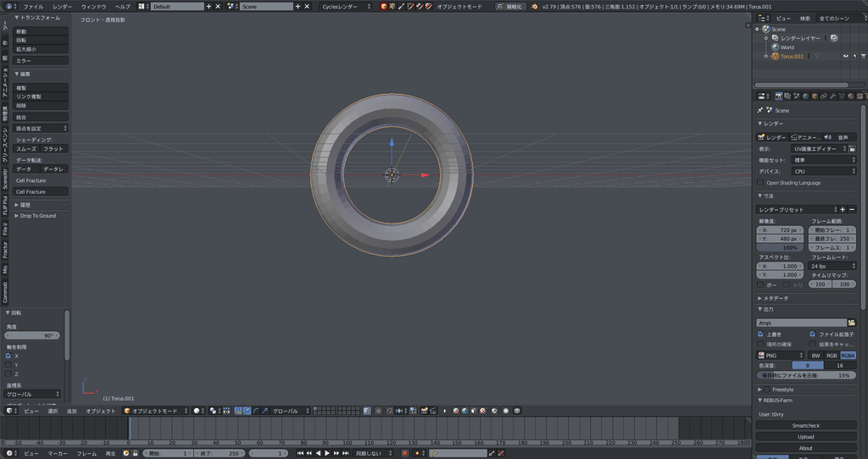Enable the Freestyle checkbox
The image size is (868, 459).
tap(767, 390)
